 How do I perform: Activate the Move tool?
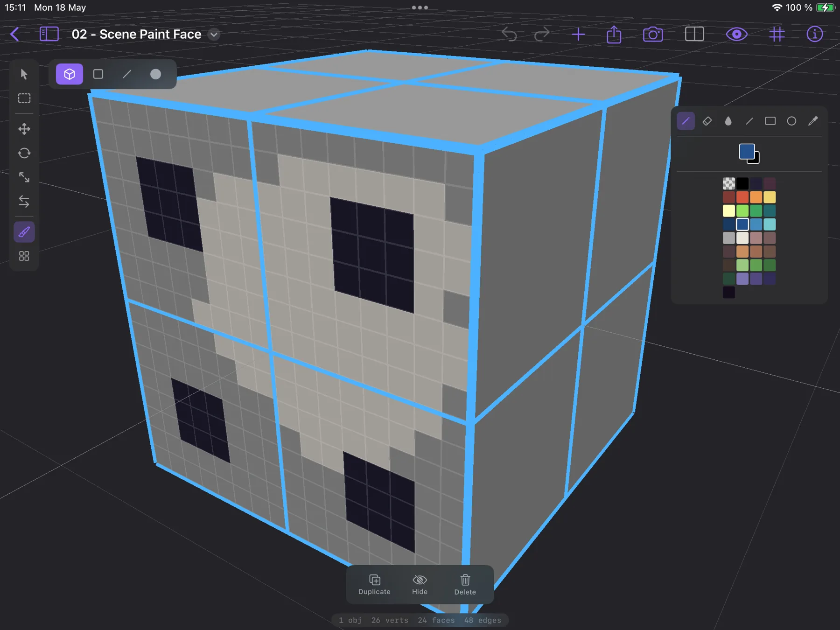pos(24,129)
